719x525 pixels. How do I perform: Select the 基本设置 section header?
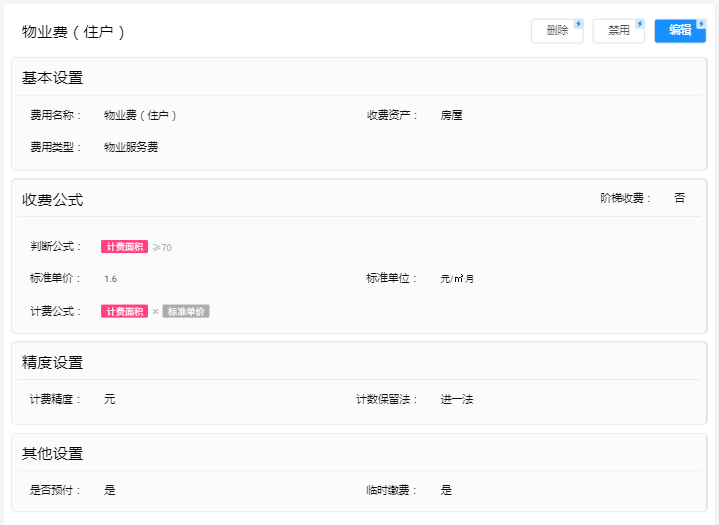[x=52, y=78]
